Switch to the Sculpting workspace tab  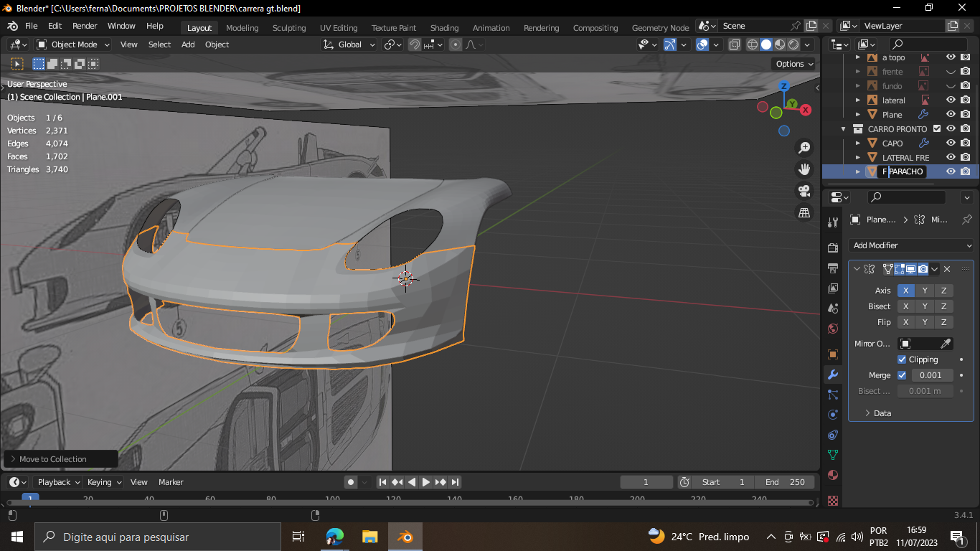pyautogui.click(x=289, y=28)
